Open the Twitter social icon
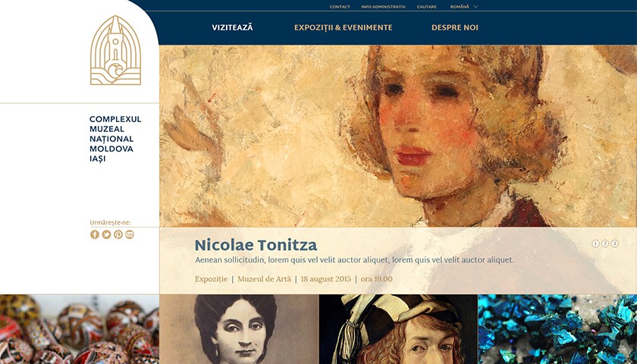Image resolution: width=637 pixels, height=364 pixels. point(106,234)
